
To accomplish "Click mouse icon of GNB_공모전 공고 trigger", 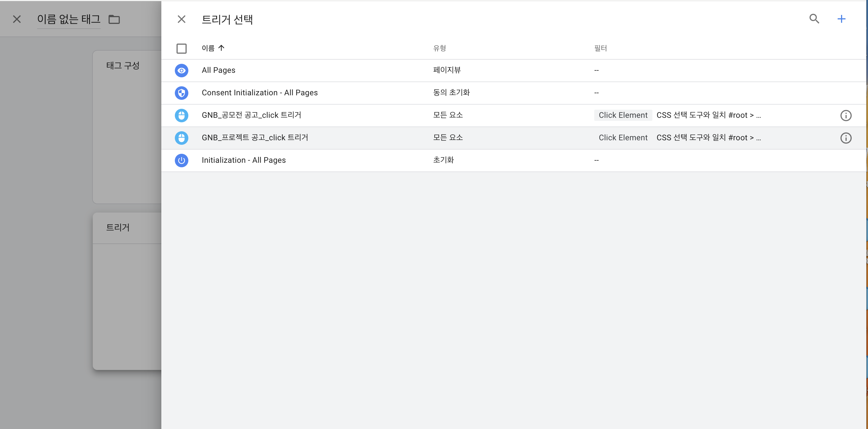I will (x=181, y=116).
